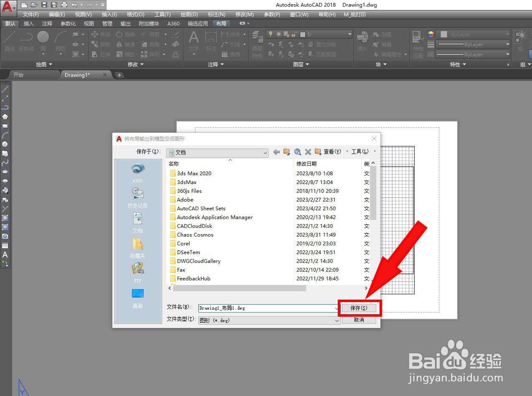Open the AutoCAD application menu logo button
Screen dimensions: 532x396
click(8, 7)
